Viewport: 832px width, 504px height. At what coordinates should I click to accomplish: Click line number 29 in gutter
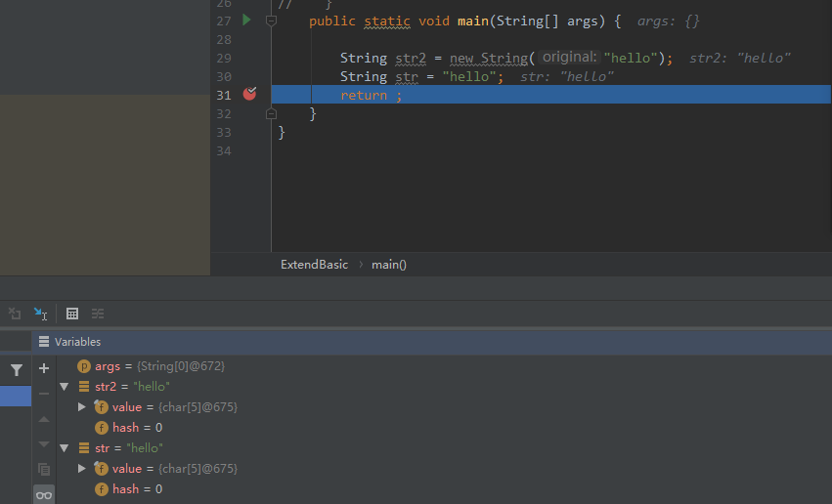point(224,59)
